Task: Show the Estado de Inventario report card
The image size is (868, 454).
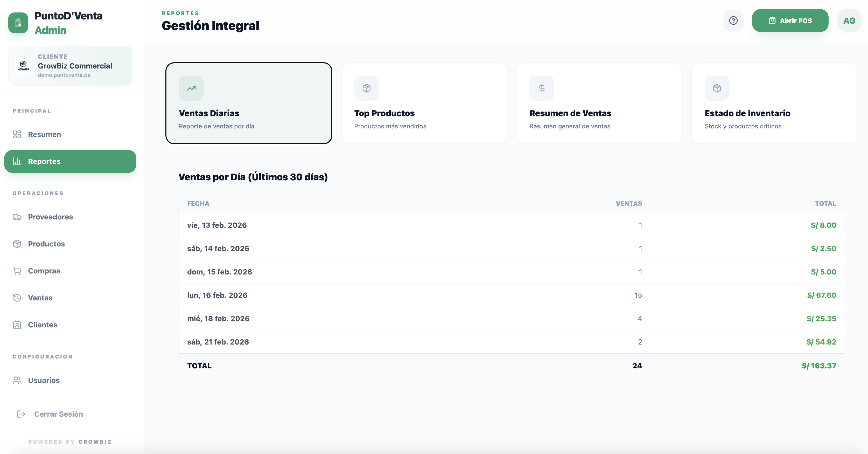Action: (x=774, y=103)
